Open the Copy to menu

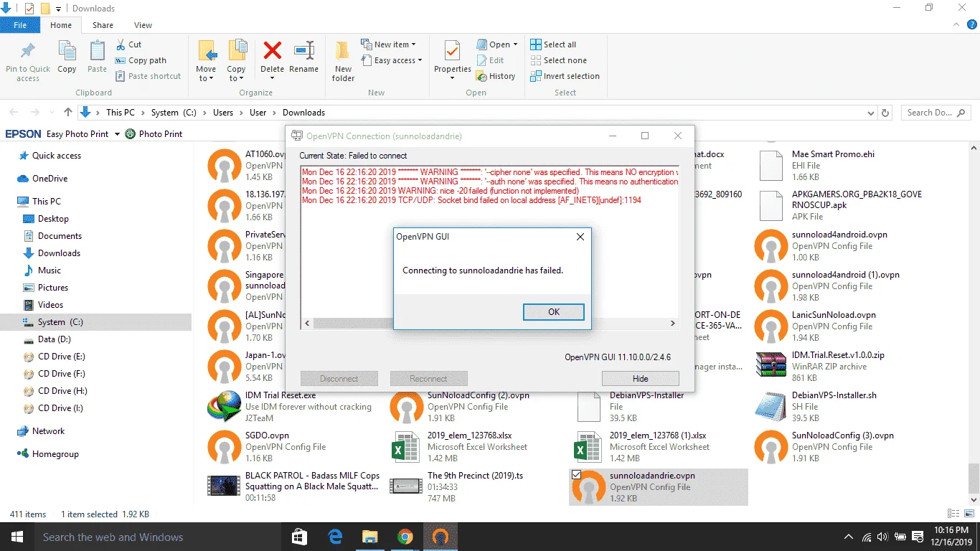click(236, 61)
